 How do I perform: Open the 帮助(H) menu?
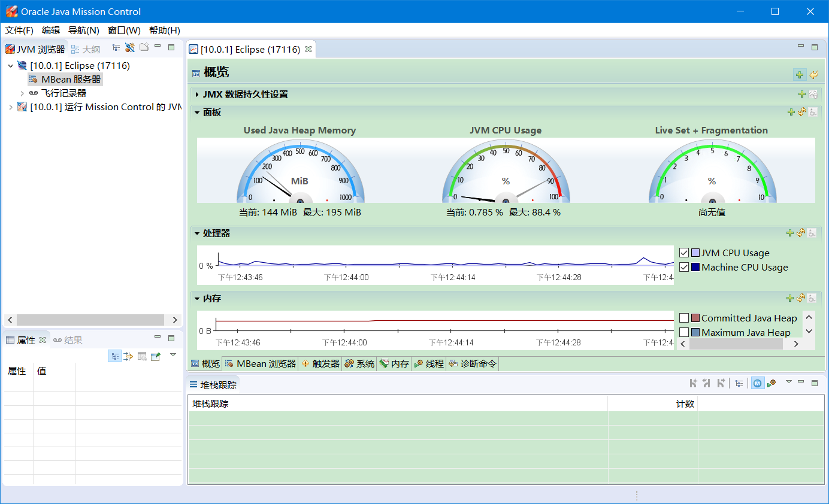tap(165, 31)
